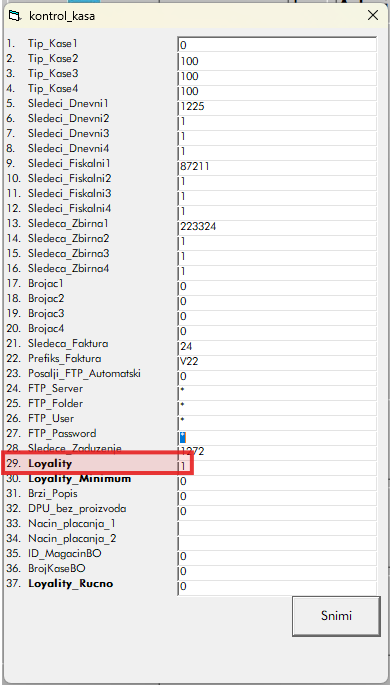Click the Brojac1 input field
The image size is (390, 685).
277,286
